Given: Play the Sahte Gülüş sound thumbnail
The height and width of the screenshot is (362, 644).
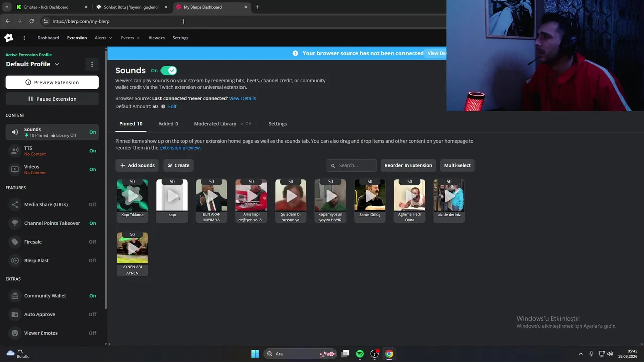Looking at the screenshot, I should tap(370, 195).
